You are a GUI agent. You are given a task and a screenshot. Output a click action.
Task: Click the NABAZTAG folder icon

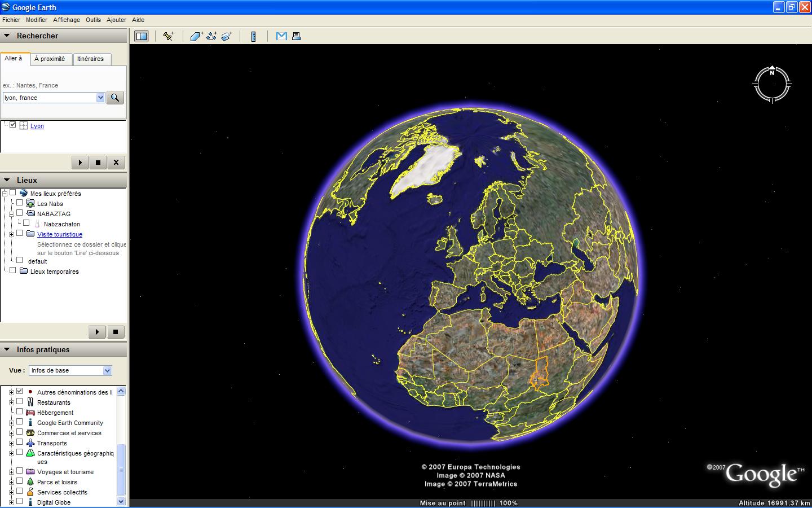pyautogui.click(x=30, y=213)
